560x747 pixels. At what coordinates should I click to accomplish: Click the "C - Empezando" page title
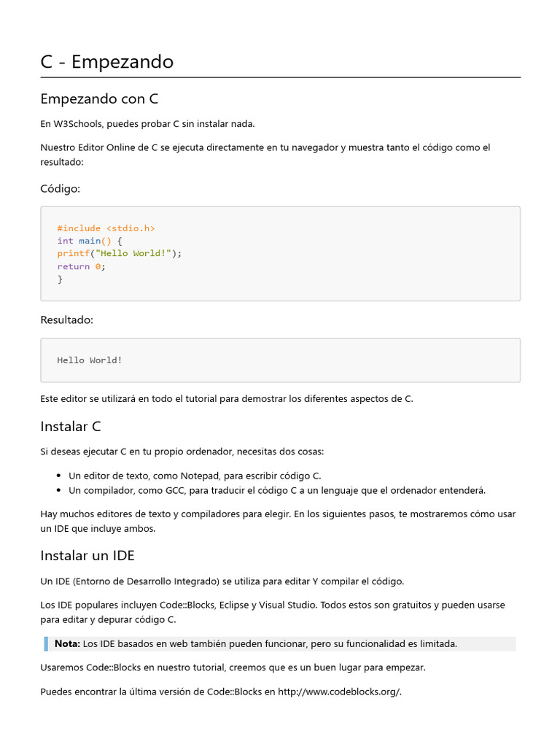[107, 62]
